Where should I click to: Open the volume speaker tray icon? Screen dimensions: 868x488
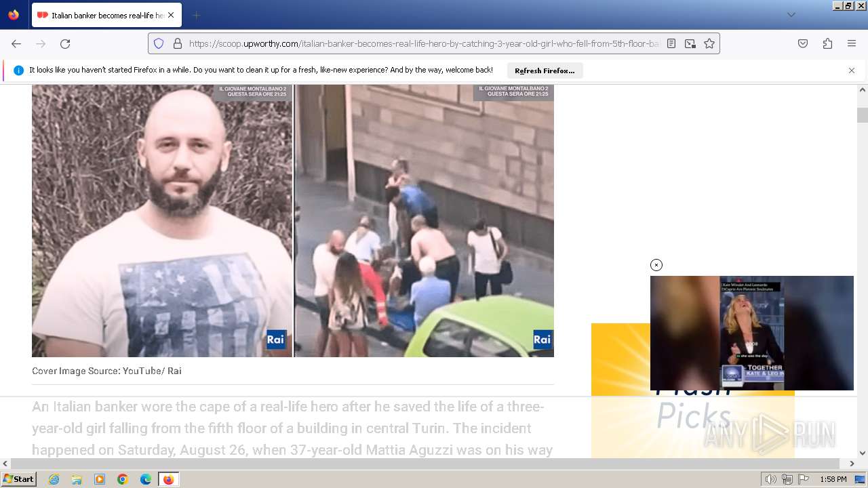point(771,479)
